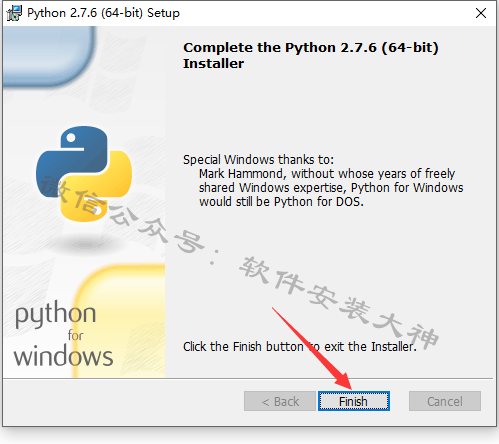Click the grayed-out Back button
The width and height of the screenshot is (499, 444).
tap(280, 401)
